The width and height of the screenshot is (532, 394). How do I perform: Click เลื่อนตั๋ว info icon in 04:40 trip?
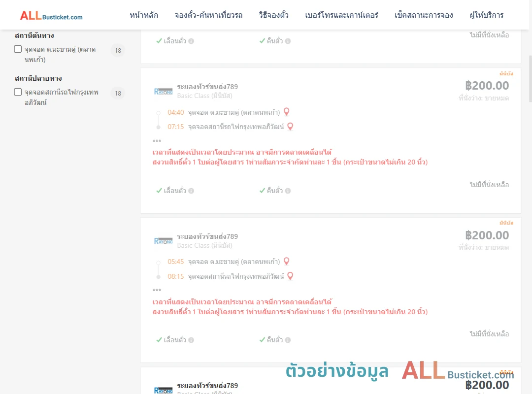(x=191, y=191)
